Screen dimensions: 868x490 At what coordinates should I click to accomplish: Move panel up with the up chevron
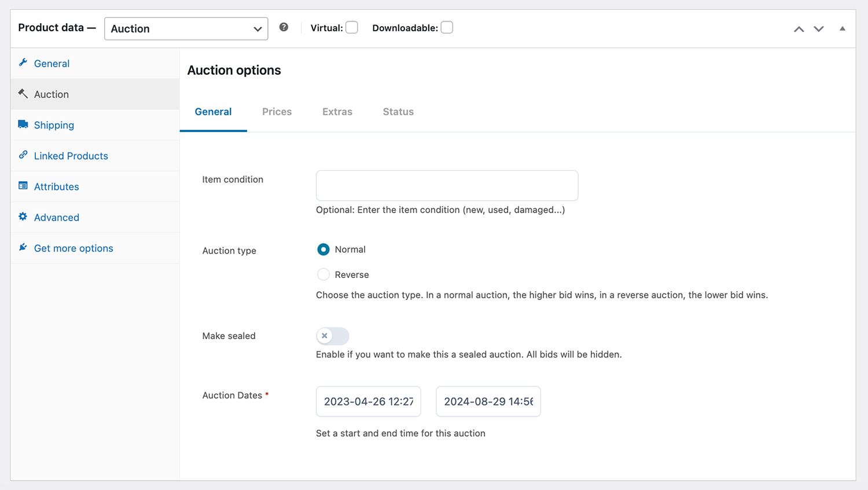coord(799,29)
